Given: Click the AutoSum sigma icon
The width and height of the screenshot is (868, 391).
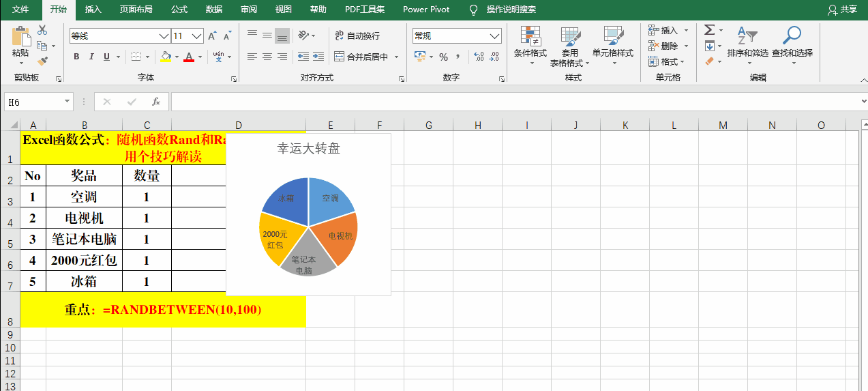Looking at the screenshot, I should (x=710, y=30).
